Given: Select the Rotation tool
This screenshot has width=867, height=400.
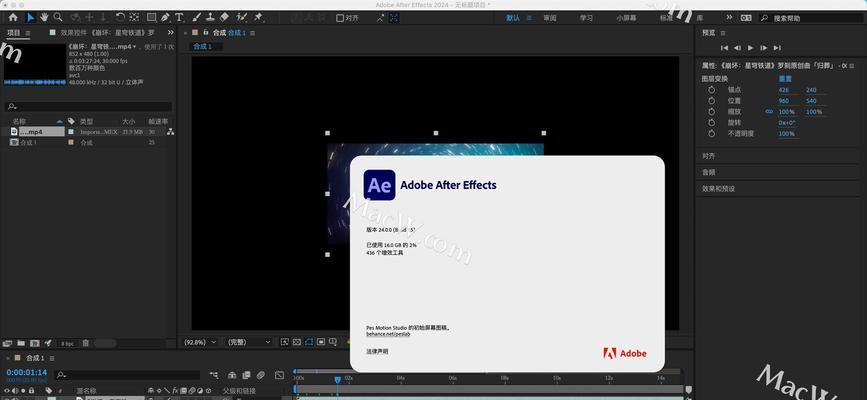Looking at the screenshot, I should coord(120,17).
